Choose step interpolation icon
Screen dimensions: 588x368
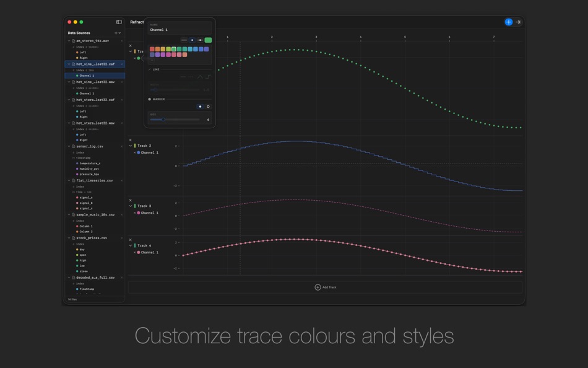(208, 77)
